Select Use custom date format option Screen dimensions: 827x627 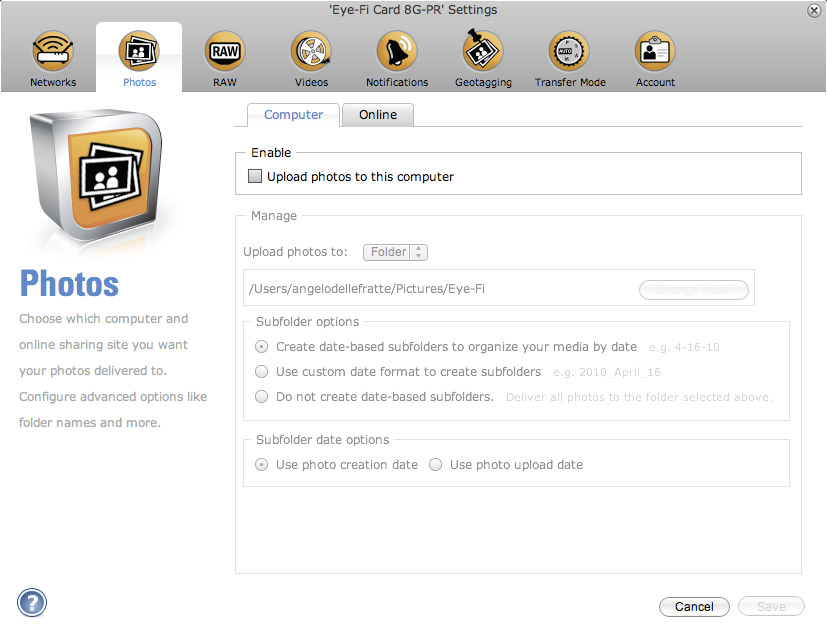click(262, 372)
